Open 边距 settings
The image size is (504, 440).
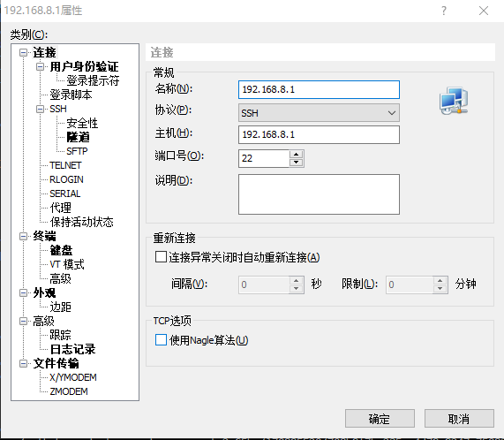click(x=60, y=307)
